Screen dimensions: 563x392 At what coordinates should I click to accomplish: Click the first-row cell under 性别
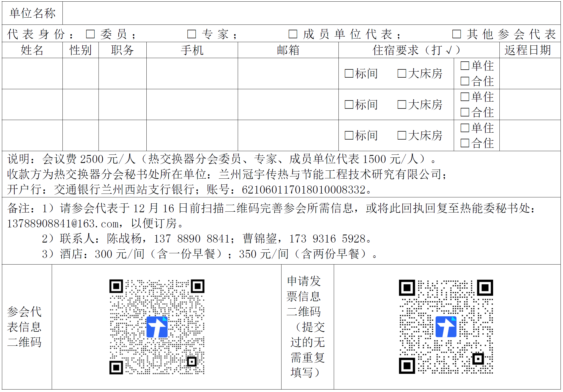pos(81,73)
